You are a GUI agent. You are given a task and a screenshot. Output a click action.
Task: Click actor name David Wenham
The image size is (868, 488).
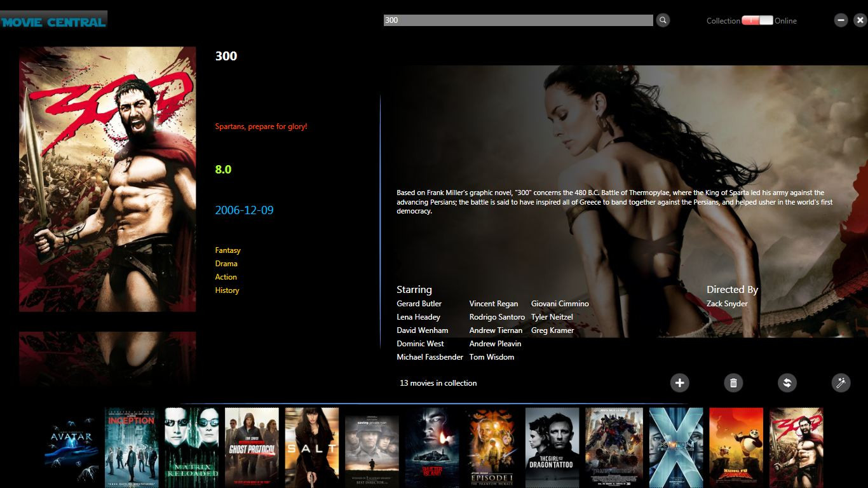pos(422,330)
